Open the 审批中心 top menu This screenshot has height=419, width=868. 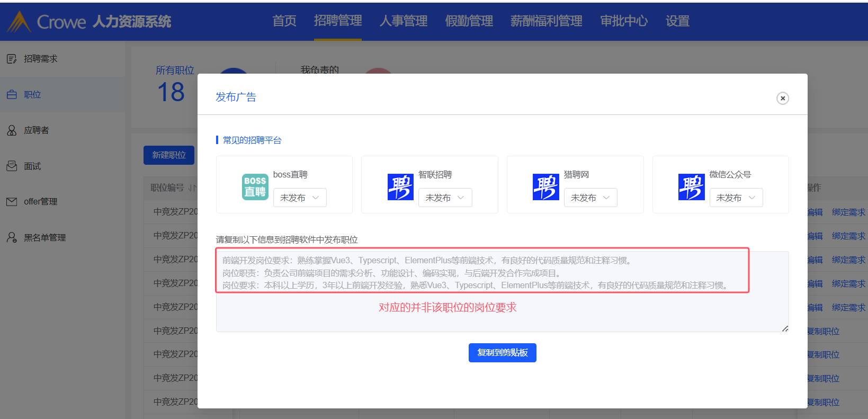tap(623, 21)
